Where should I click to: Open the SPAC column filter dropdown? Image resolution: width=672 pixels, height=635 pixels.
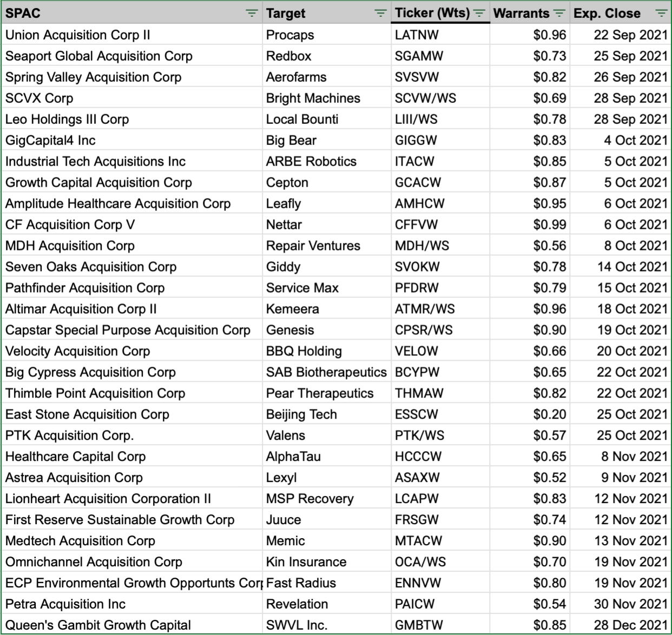coord(252,14)
